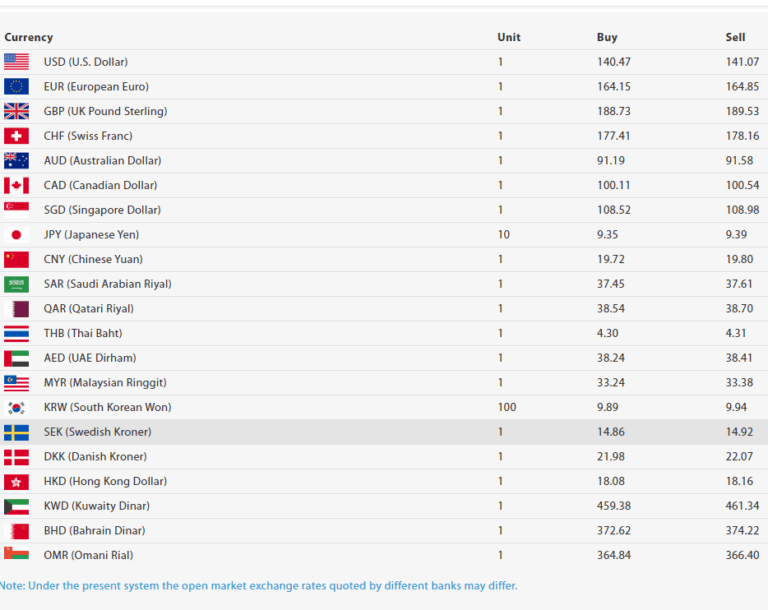
Task: Select the SGD (Singapore Dollar) row label
Action: point(102,210)
